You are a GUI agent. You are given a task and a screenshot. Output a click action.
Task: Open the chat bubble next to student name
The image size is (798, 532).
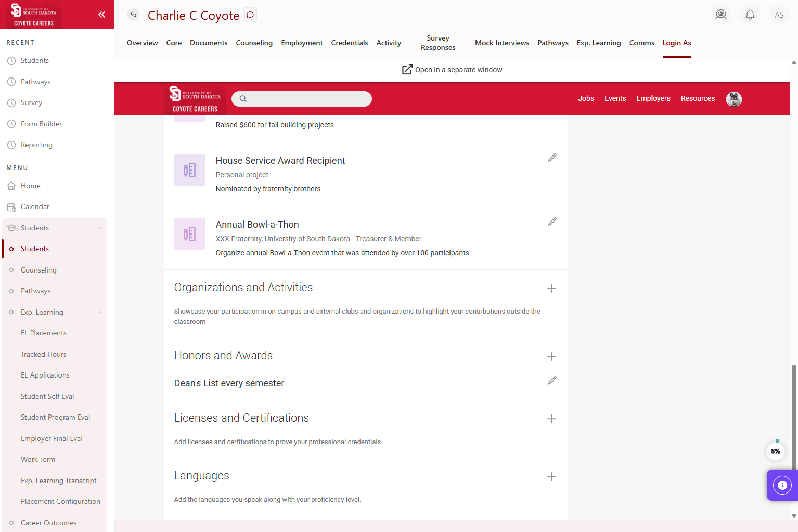click(x=250, y=15)
